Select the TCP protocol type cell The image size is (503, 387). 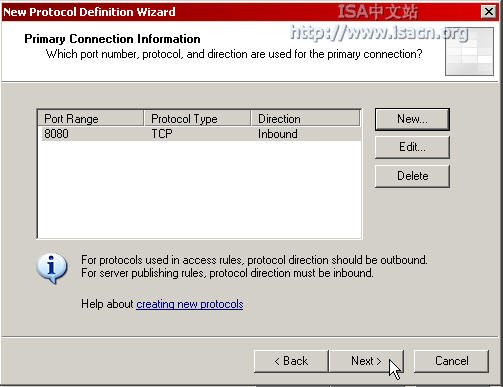[162, 134]
